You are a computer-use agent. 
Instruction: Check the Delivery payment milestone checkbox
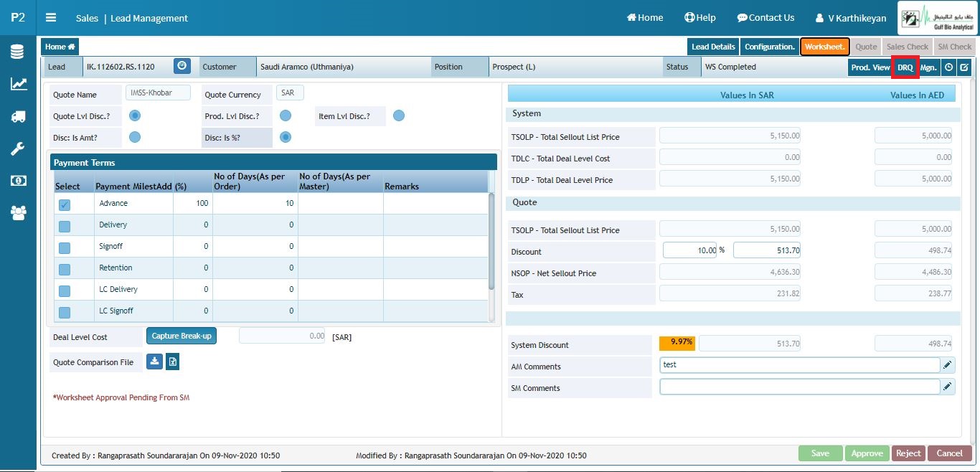tap(65, 226)
